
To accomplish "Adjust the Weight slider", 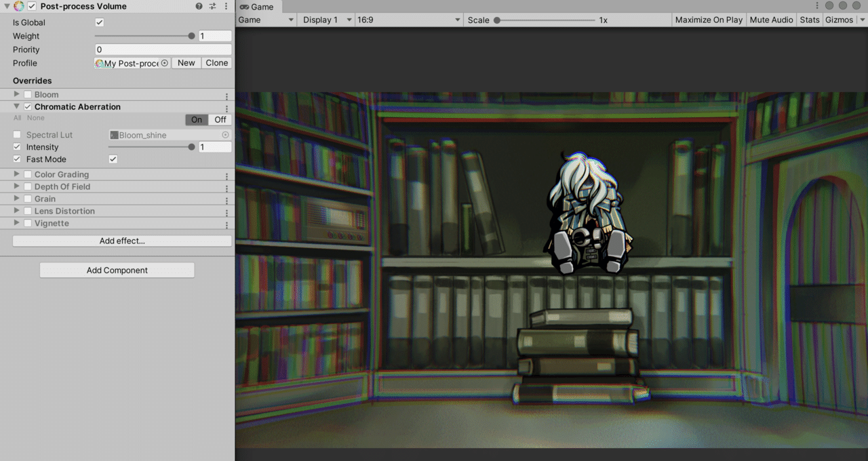I will click(144, 36).
